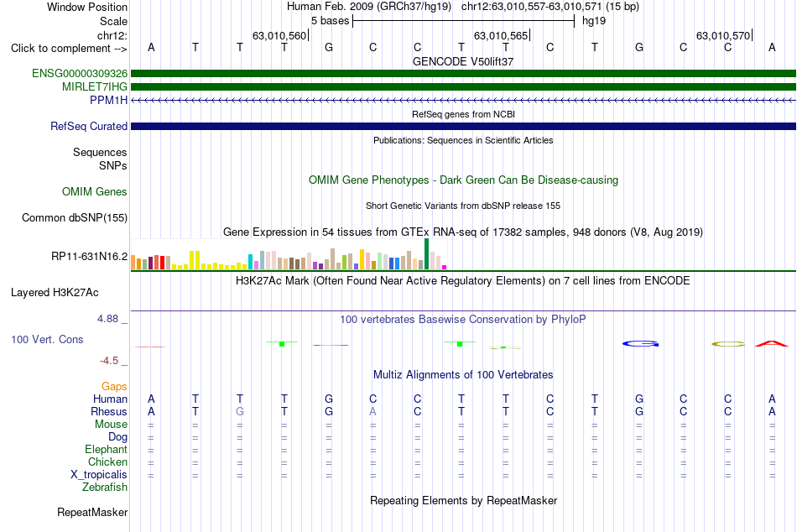Click the RepeatMasker track label
The height and width of the screenshot is (532, 797).
[92, 512]
